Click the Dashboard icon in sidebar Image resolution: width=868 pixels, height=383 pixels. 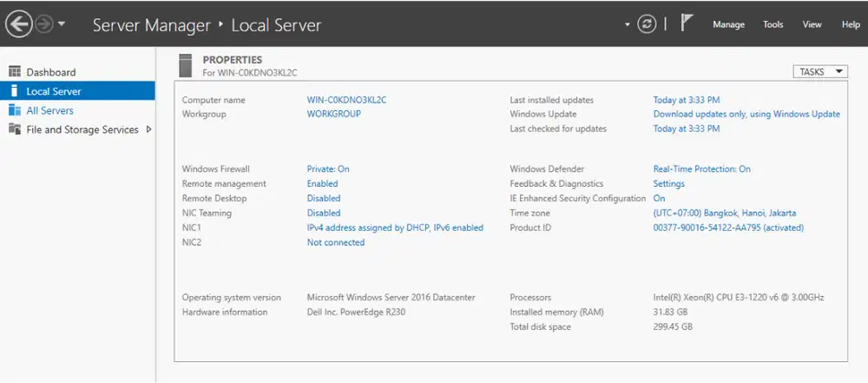point(15,71)
